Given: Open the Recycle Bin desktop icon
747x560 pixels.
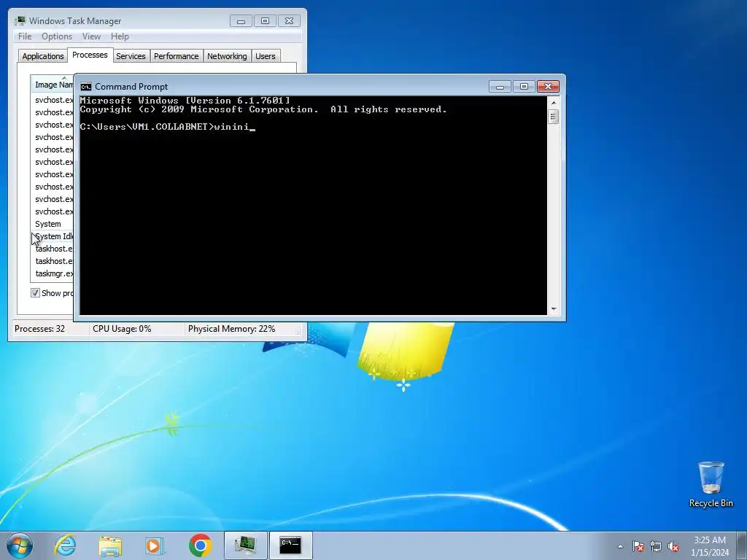Looking at the screenshot, I should point(711,484).
